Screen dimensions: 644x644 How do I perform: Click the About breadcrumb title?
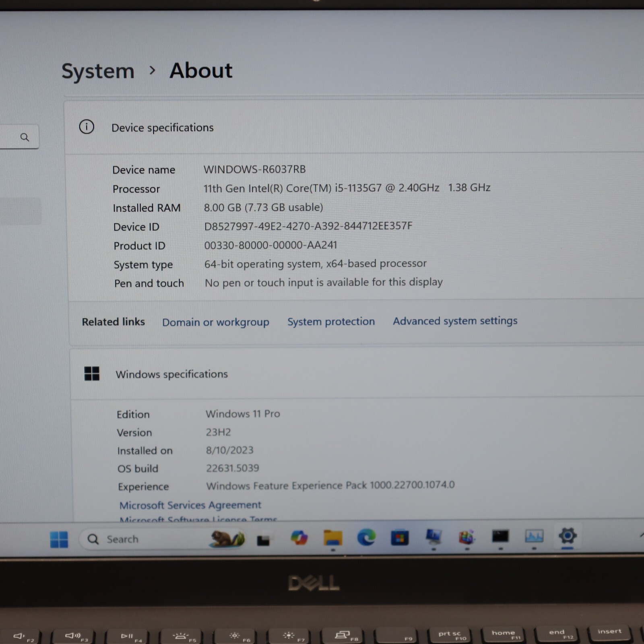pyautogui.click(x=201, y=71)
